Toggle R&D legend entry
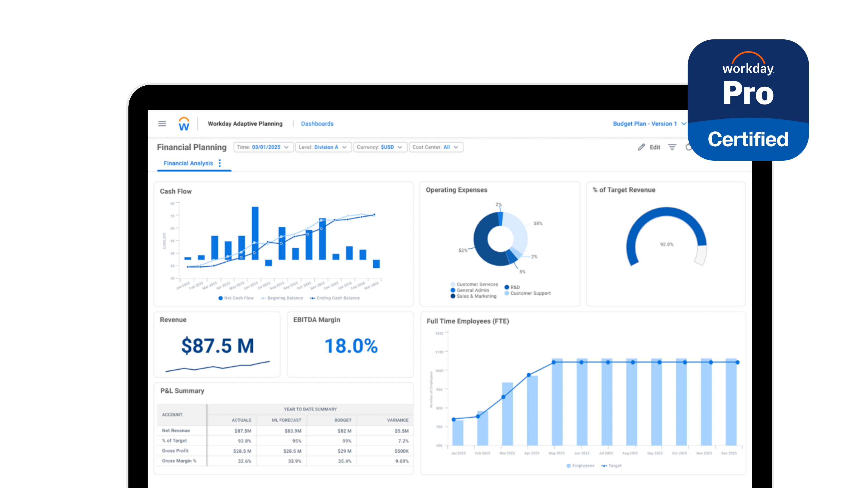 [x=512, y=287]
